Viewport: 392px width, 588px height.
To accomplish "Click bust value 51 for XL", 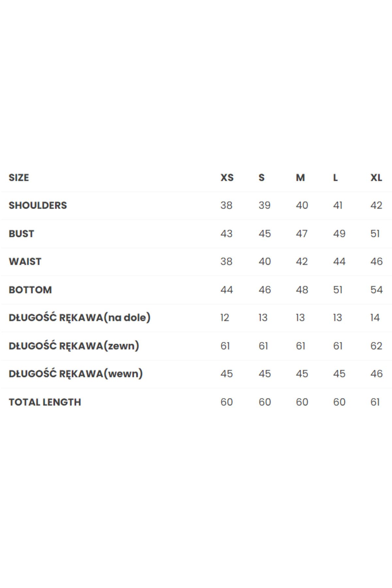I will (x=375, y=234).
